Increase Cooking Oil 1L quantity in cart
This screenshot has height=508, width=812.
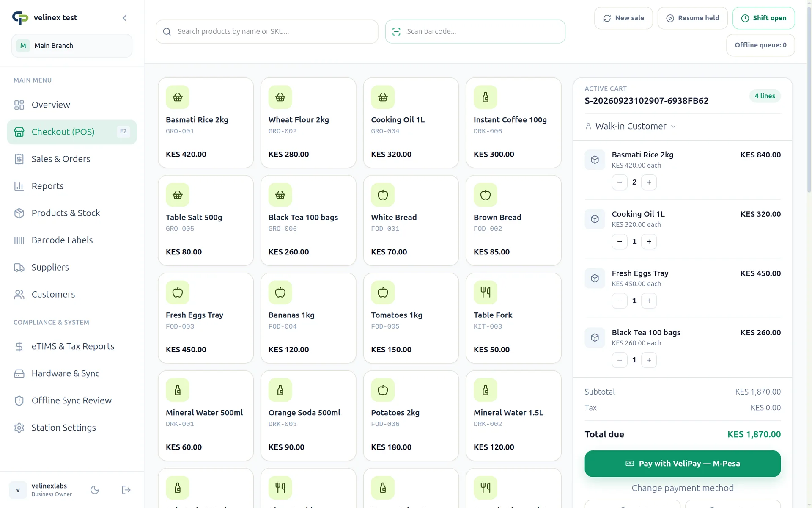coord(649,241)
